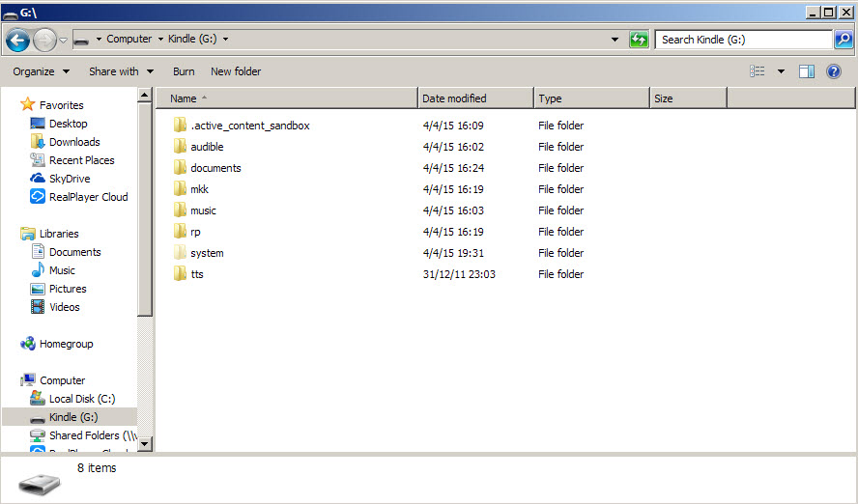Expand arrow after Kindle (G:) breadcrumb
Image resolution: width=858 pixels, height=504 pixels.
pyautogui.click(x=225, y=40)
